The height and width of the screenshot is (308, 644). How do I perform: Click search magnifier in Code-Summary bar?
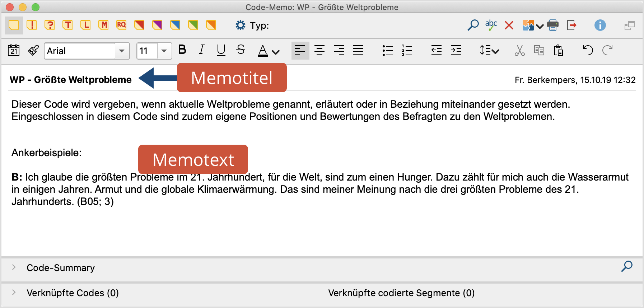[x=627, y=266]
